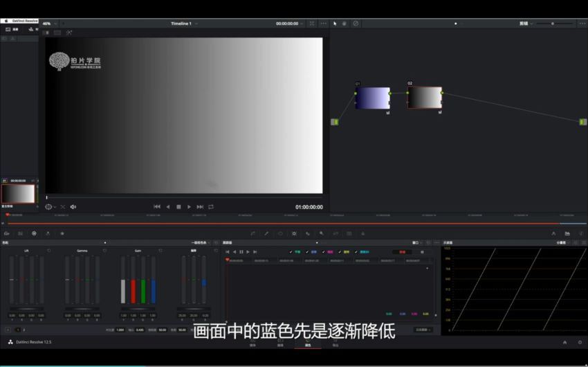Play the viewer in reverse
This screenshot has height=367, width=588.
167,207
